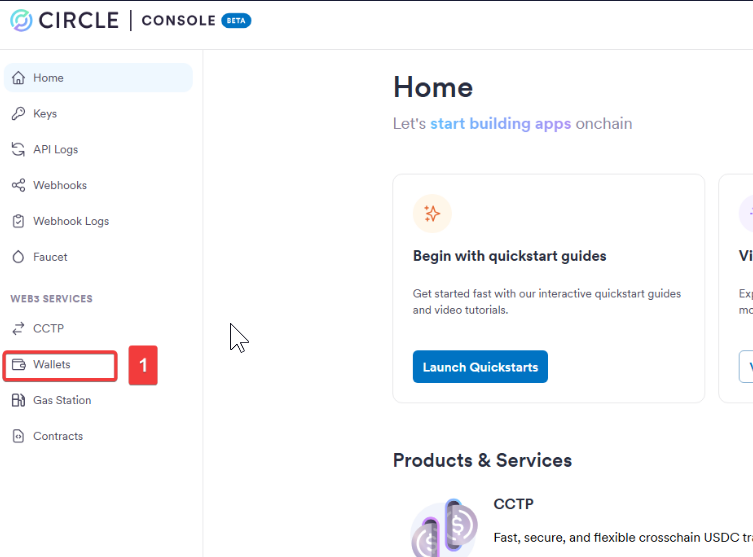This screenshot has height=557, width=753.
Task: Click the Circle logo in header
Action: (x=21, y=21)
